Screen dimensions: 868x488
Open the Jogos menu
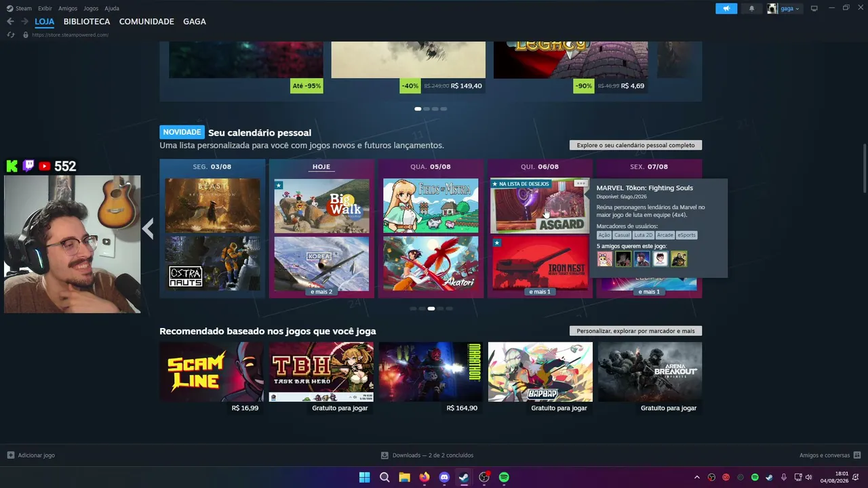91,8
